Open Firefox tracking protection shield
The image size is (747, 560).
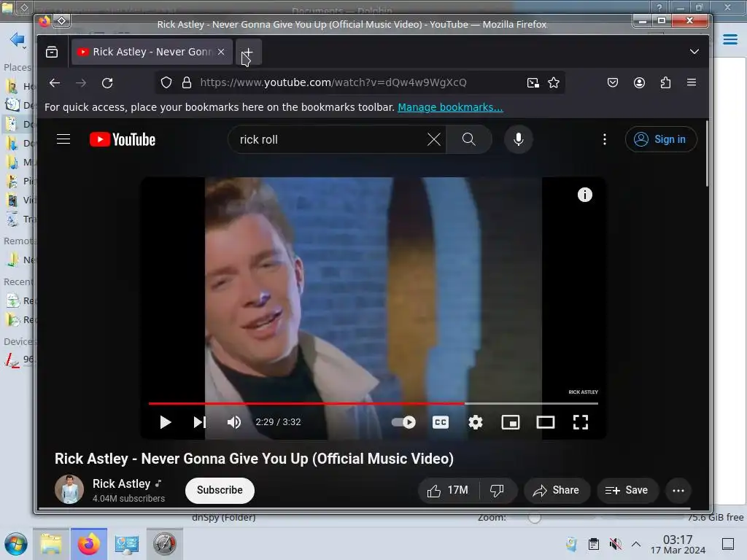166,83
